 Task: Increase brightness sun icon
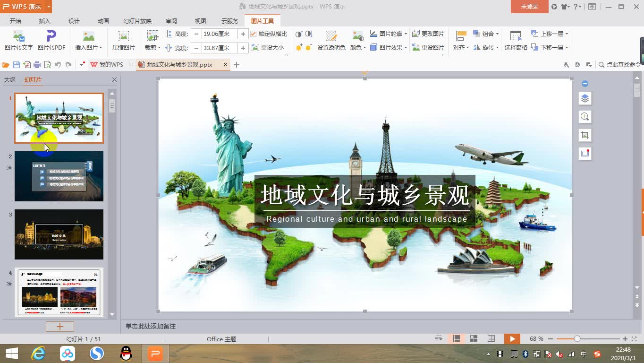tap(299, 48)
